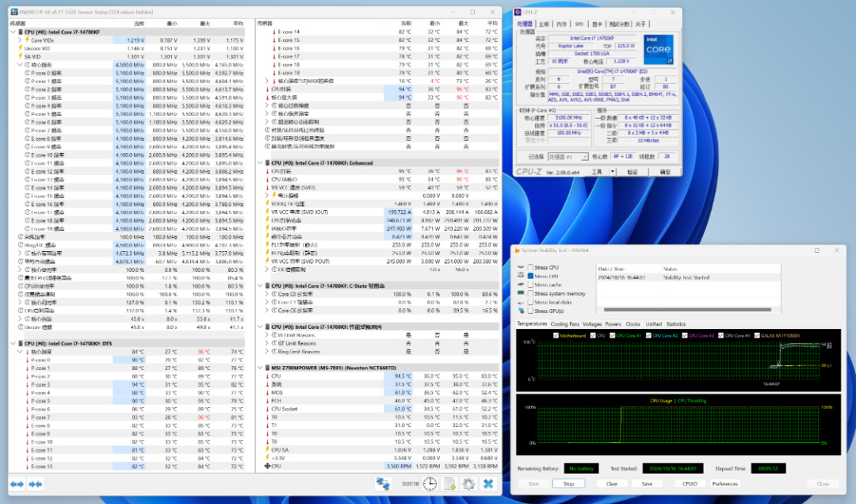Open the SPD tab in CPU-Z
The width and height of the screenshot is (856, 504).
[579, 25]
